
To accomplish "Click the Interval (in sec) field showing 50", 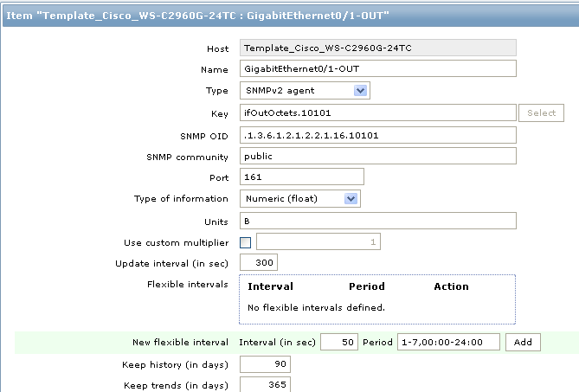I will [339, 342].
